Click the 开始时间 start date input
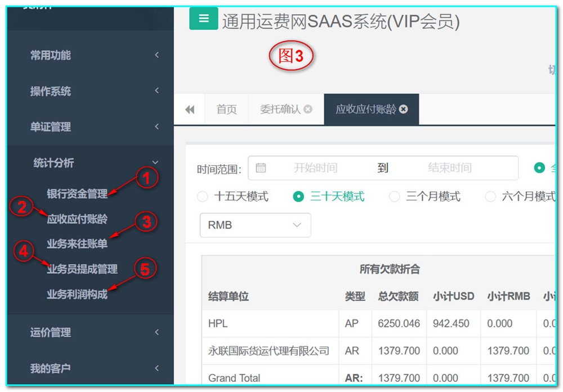The image size is (563, 392). (x=315, y=168)
